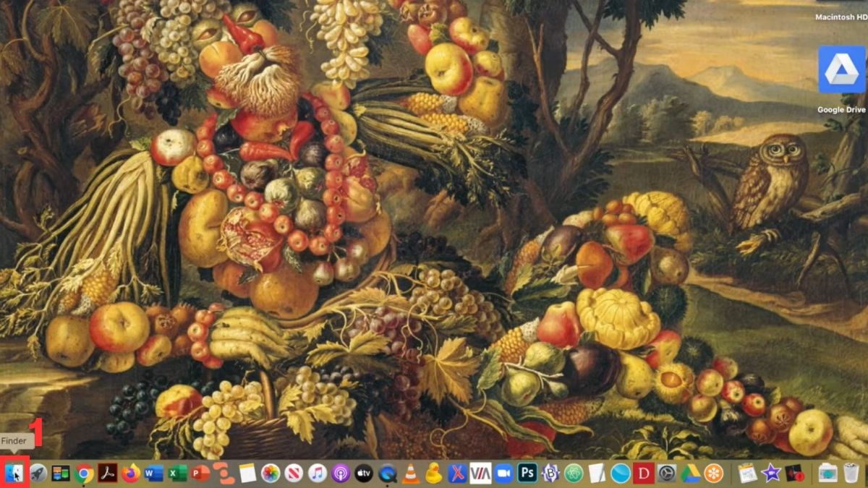
Task: Open Finder from the Dock
Action: [14, 474]
